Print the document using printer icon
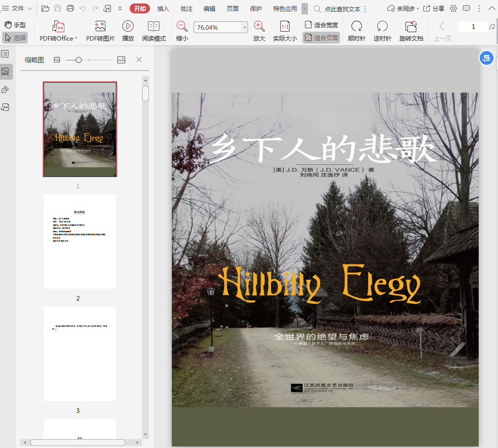Screen dimensions: 498x448 pos(70,8)
